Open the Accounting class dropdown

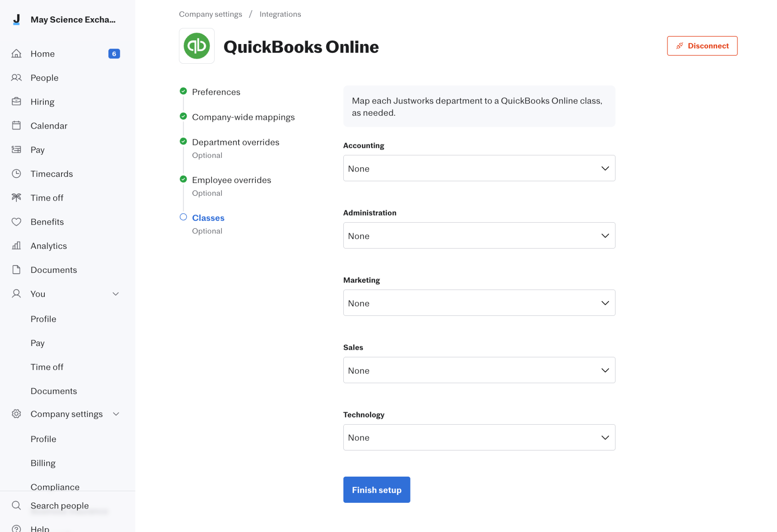(479, 168)
